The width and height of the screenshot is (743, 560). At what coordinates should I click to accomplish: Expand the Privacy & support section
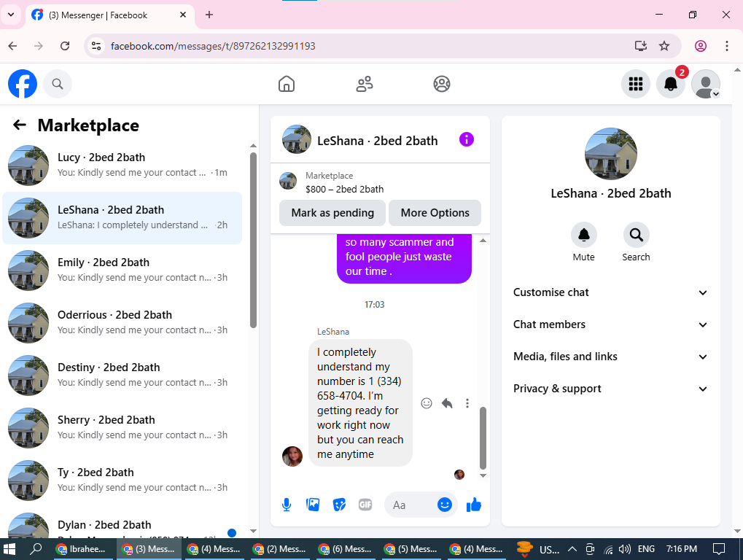click(x=610, y=389)
